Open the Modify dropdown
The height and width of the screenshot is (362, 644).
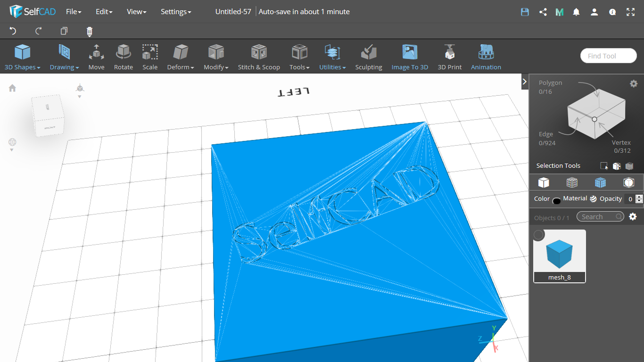click(216, 57)
